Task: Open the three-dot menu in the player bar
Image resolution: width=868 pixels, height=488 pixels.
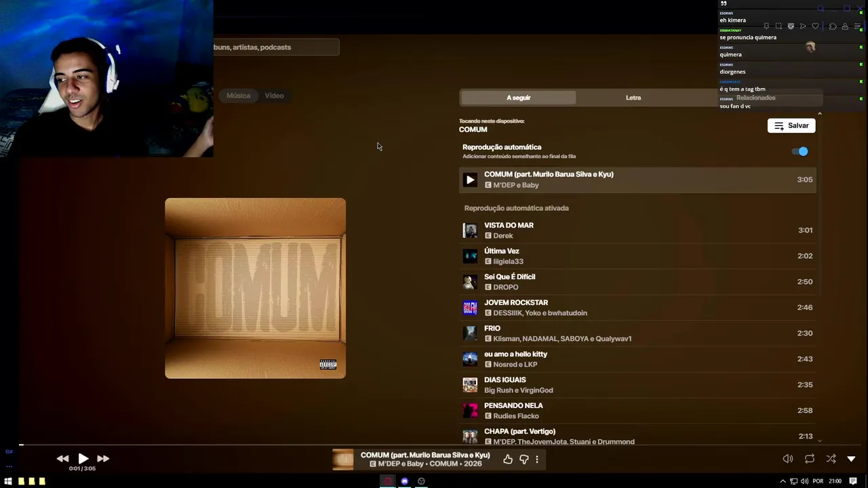Action: click(x=537, y=460)
